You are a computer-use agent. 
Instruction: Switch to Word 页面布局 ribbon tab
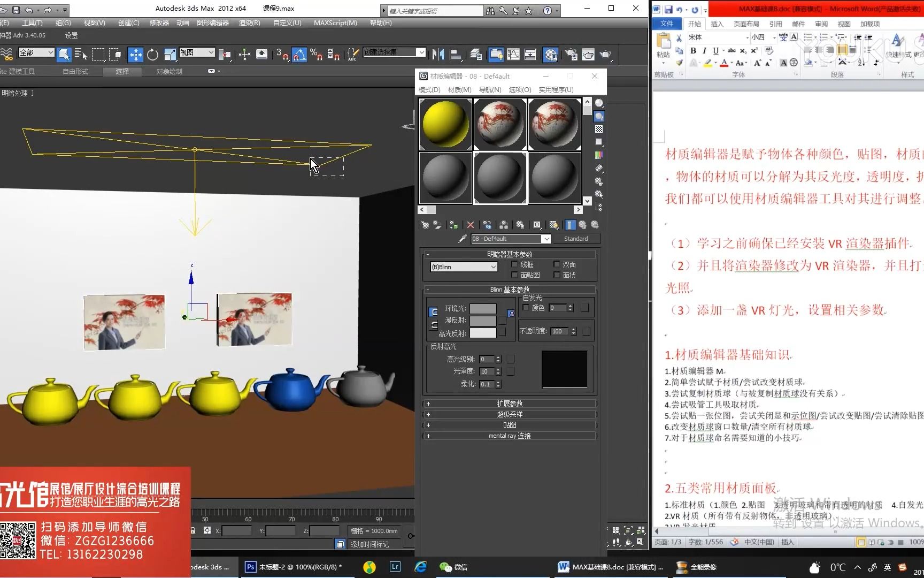(746, 24)
